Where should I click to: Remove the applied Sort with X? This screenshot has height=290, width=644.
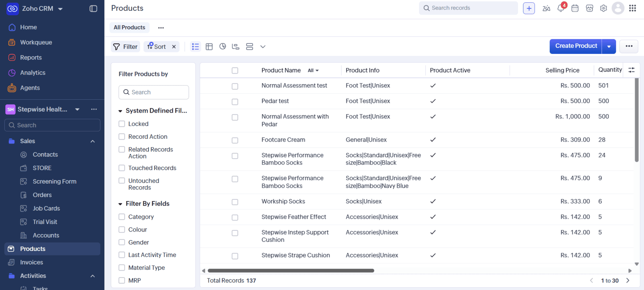pos(174,47)
